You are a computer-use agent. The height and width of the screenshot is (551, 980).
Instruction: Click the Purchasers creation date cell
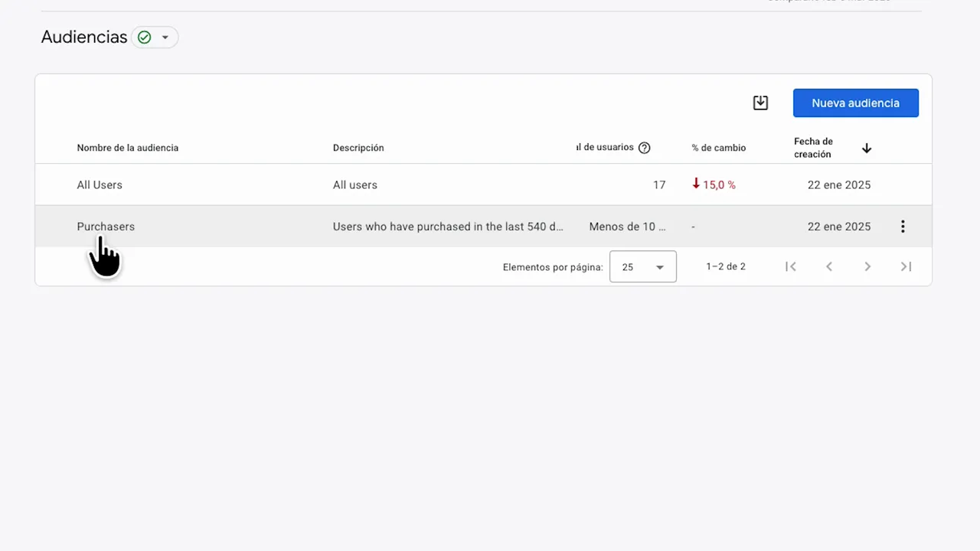839,227
